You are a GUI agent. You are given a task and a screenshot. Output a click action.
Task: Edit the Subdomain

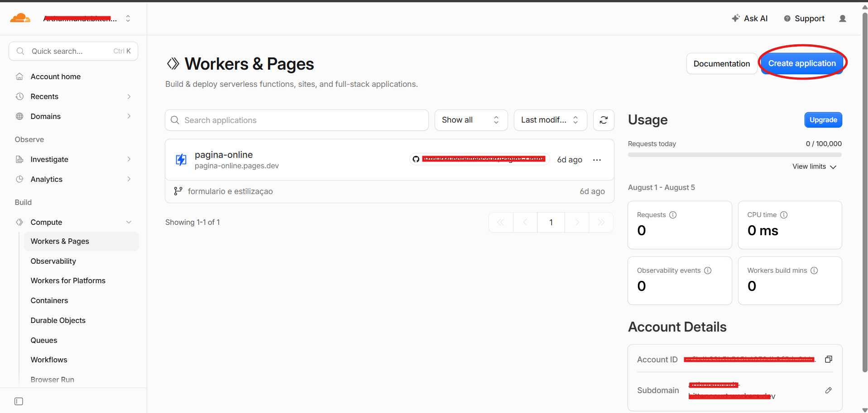pos(829,390)
